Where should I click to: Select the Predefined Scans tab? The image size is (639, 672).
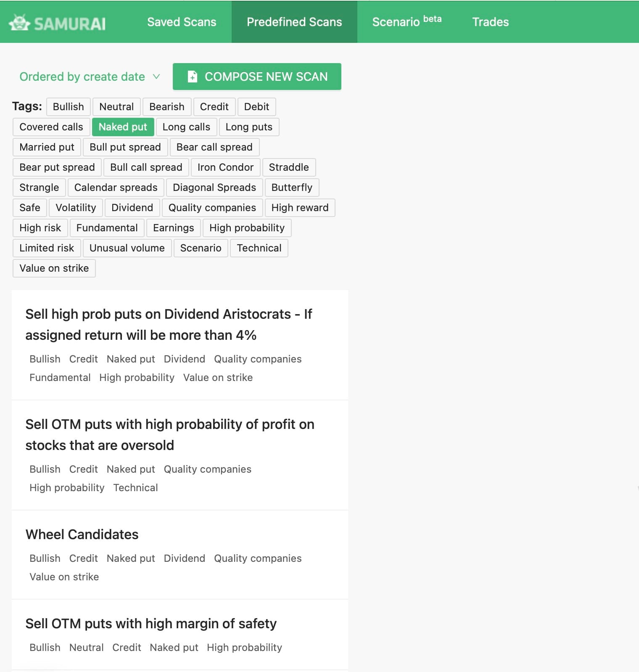pos(294,22)
